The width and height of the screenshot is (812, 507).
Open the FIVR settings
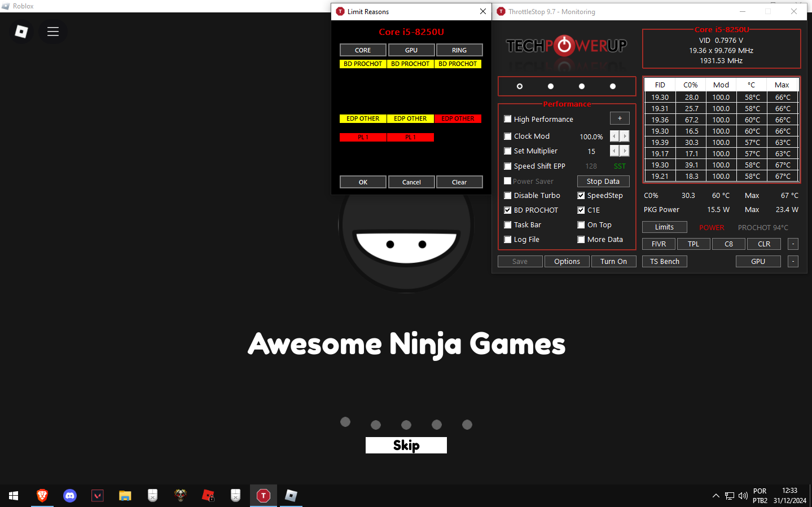659,244
